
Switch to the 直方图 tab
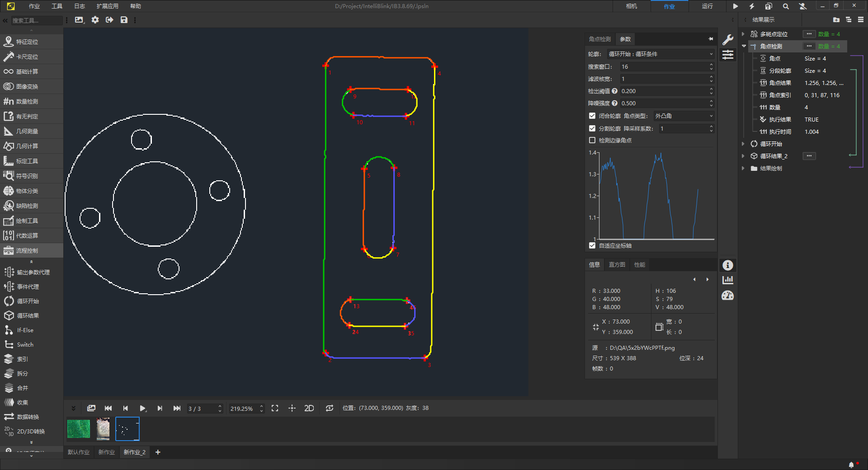coord(617,265)
